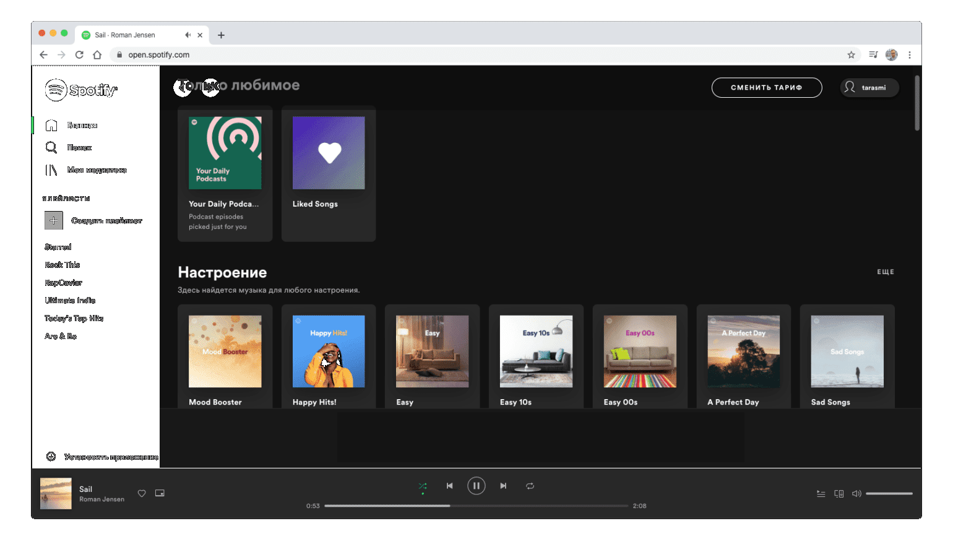
Task: Click the page vertical scrollbar
Action: coord(917,103)
